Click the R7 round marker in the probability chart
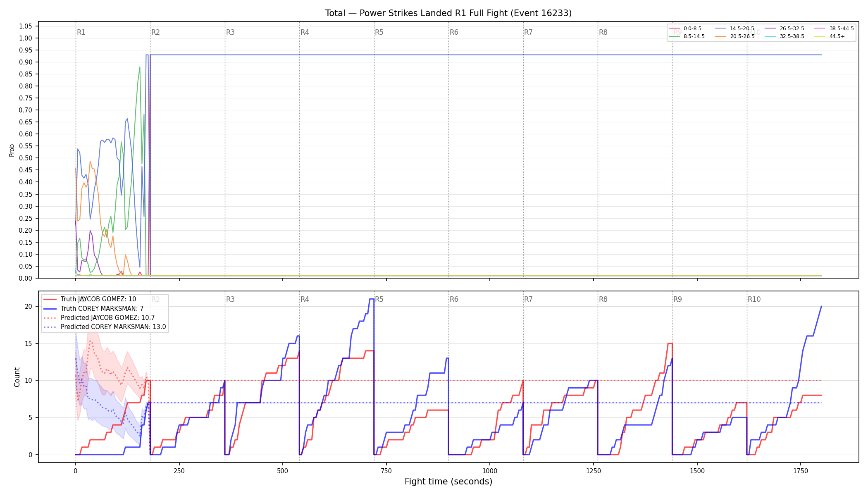The image size is (868, 496). [x=528, y=32]
